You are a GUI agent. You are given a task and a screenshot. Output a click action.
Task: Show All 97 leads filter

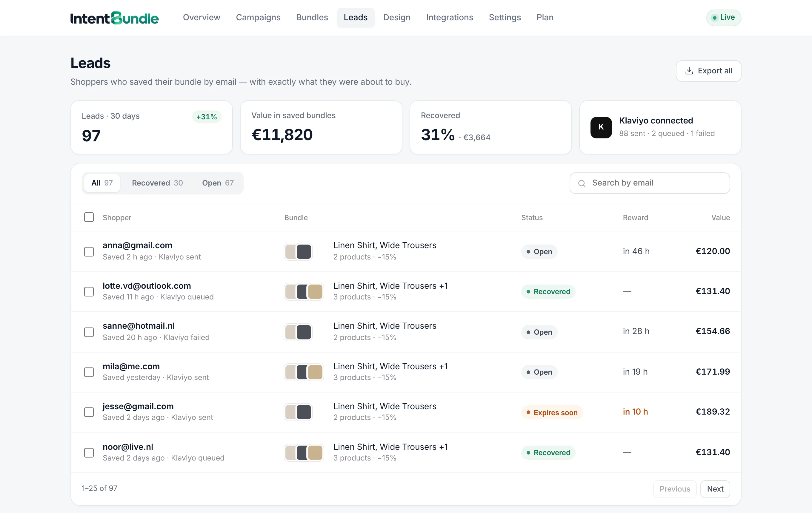click(x=102, y=183)
